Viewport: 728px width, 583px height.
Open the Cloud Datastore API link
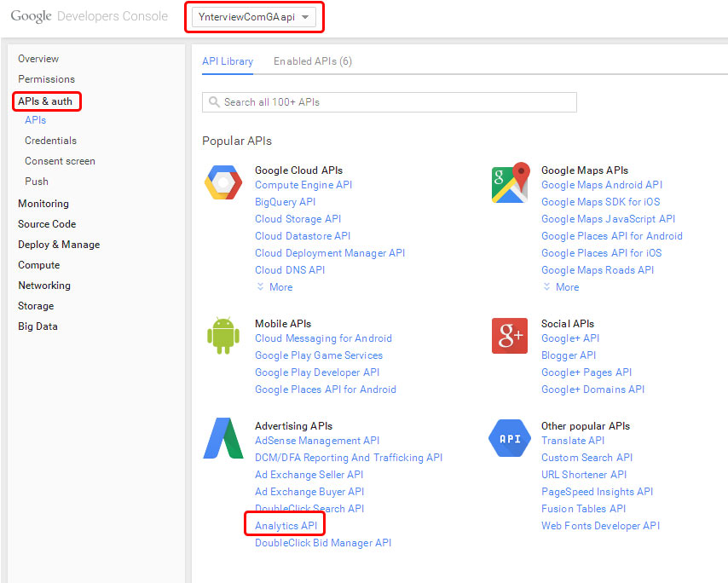(x=303, y=236)
